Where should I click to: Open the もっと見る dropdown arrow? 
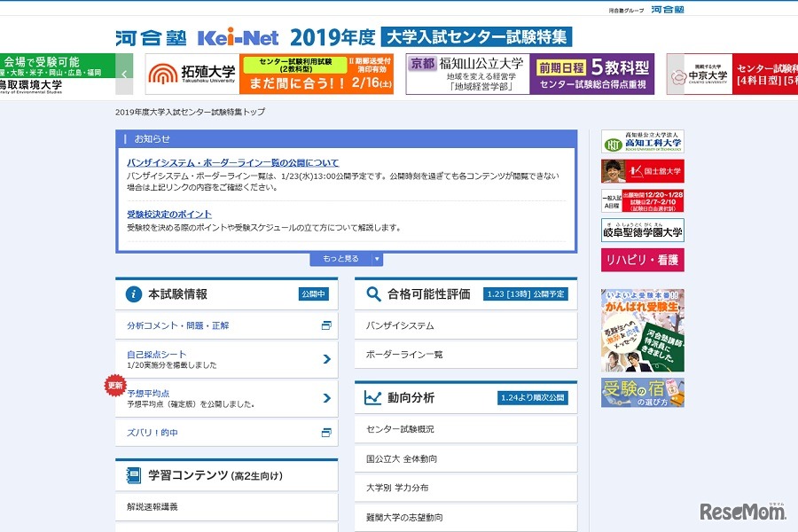pos(377,258)
